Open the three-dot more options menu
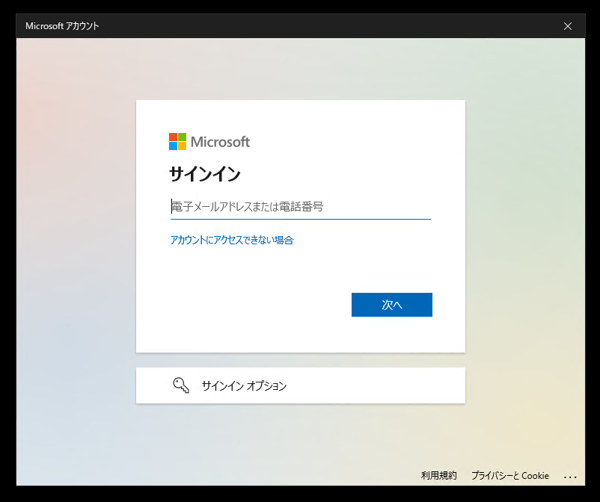The image size is (600, 502). pyautogui.click(x=570, y=477)
